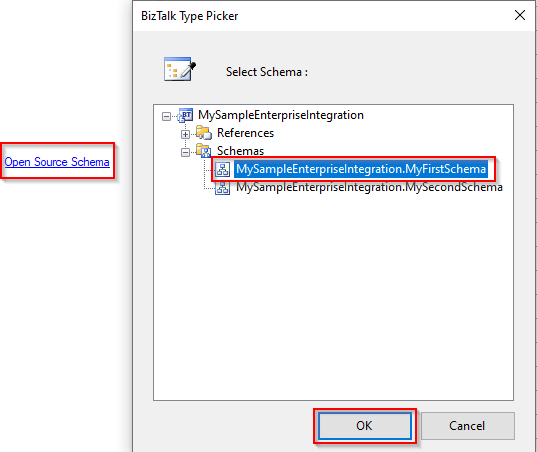Image resolution: width=537 pixels, height=452 pixels.
Task: Select the MySampleEnterpriseIntegration root node
Action: point(281,115)
